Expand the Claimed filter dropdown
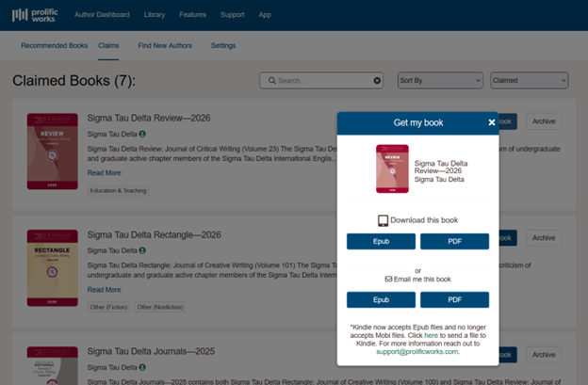This screenshot has width=588, height=385. pyautogui.click(x=529, y=81)
